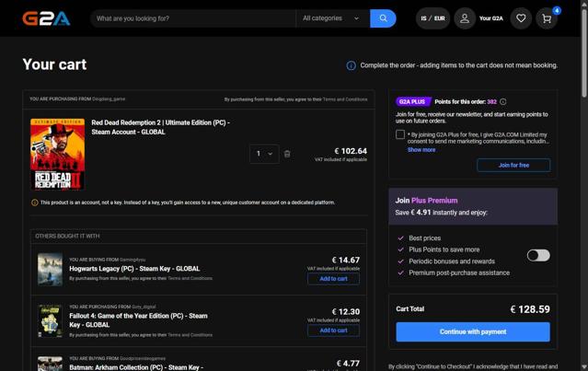Open the Batman: Arkham Collection title

pos(136,367)
